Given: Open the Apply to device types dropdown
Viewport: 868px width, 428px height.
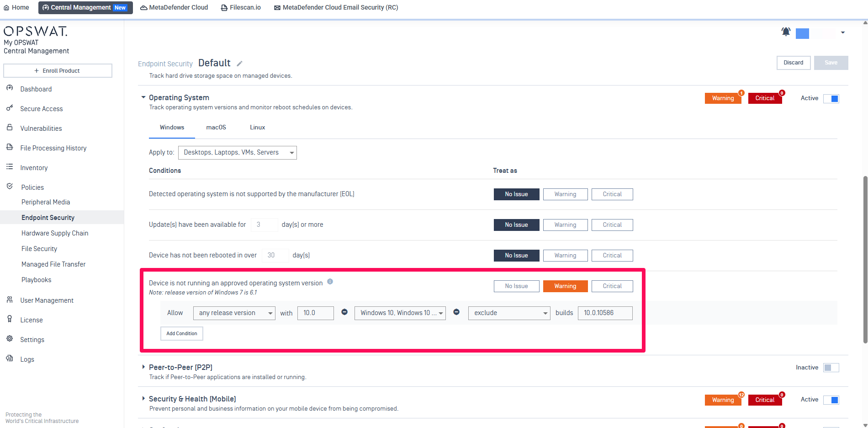Looking at the screenshot, I should click(238, 153).
